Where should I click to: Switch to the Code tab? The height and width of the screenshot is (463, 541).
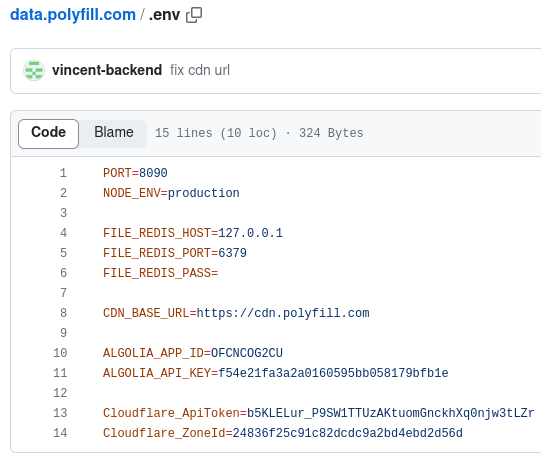click(48, 134)
